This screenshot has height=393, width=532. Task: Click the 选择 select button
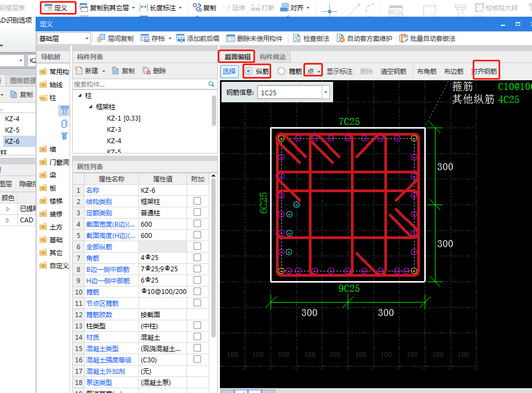pyautogui.click(x=230, y=71)
